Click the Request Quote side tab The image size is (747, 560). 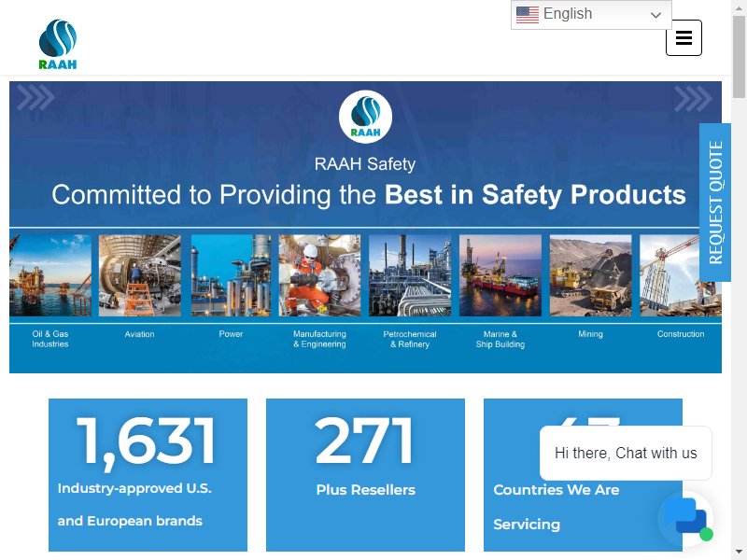click(x=715, y=203)
